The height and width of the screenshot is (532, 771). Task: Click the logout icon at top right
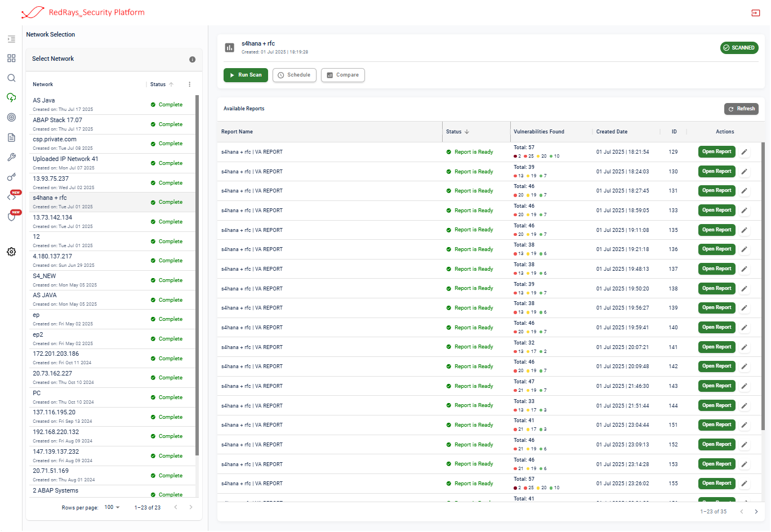tap(756, 13)
